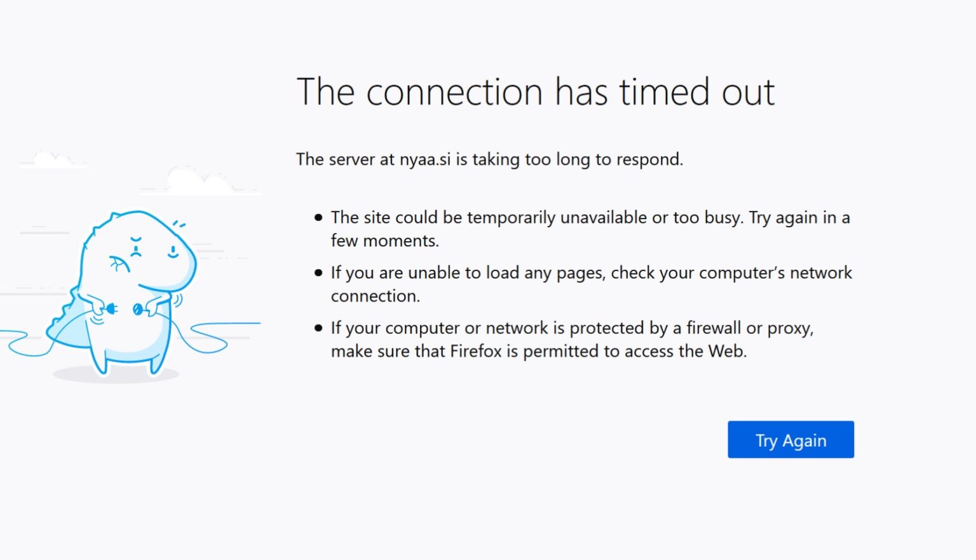Click the "unable to load any pages" line
The image size is (976, 560).
click(x=591, y=273)
